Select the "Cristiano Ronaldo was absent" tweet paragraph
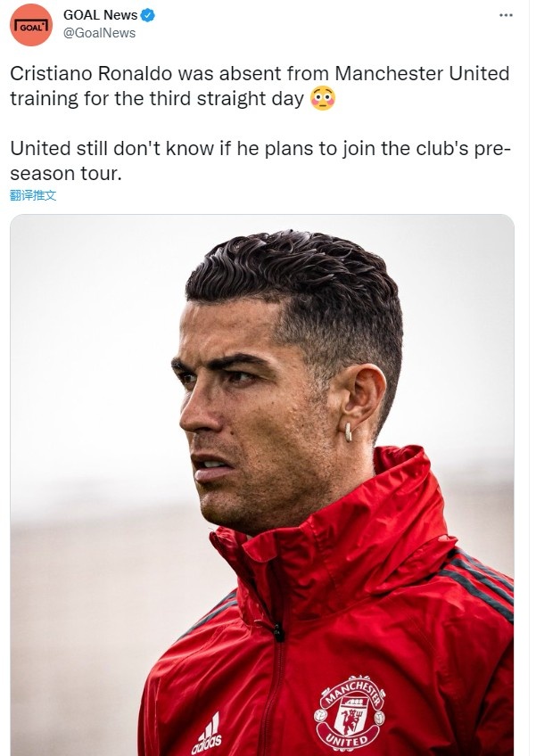 click(260, 86)
